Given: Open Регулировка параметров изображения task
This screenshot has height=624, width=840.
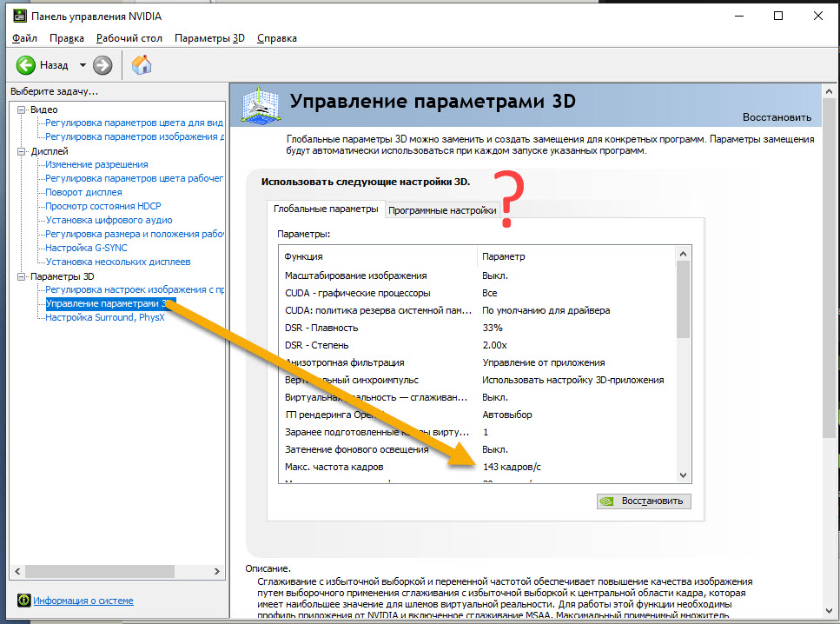Looking at the screenshot, I should [135, 136].
